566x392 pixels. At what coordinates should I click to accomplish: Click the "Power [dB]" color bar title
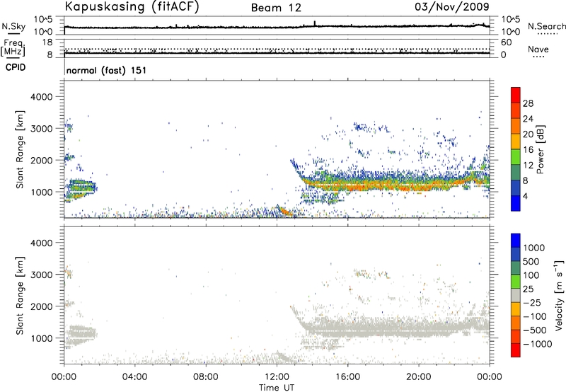[x=540, y=149]
